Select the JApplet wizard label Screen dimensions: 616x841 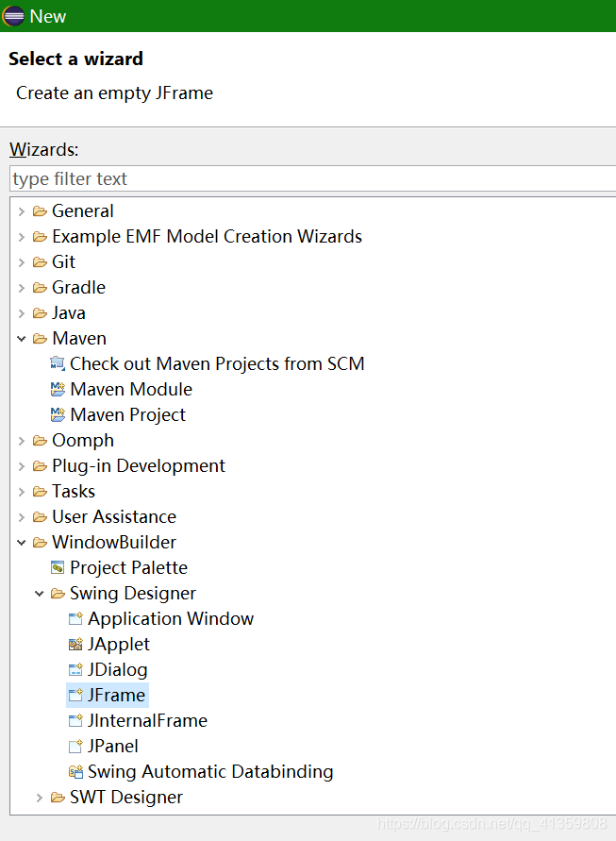coord(119,644)
